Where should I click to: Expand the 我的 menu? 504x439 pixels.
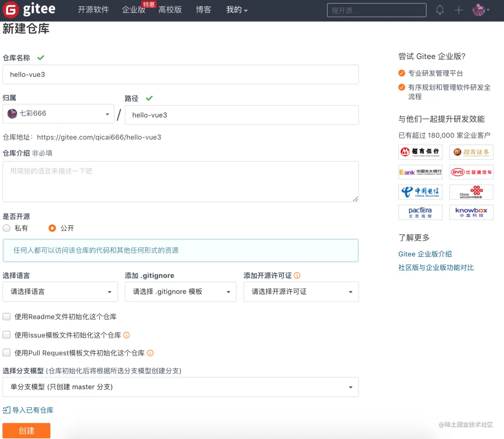click(237, 10)
